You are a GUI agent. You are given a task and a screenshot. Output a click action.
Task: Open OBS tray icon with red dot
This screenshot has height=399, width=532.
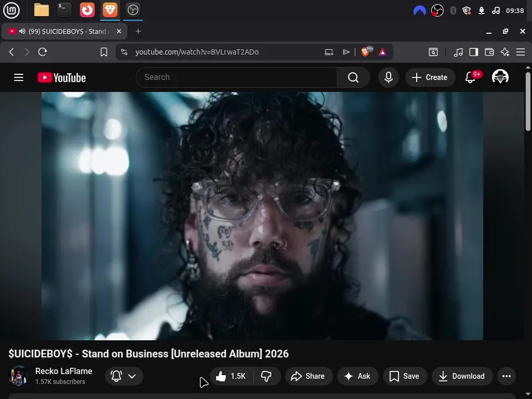coord(437,11)
